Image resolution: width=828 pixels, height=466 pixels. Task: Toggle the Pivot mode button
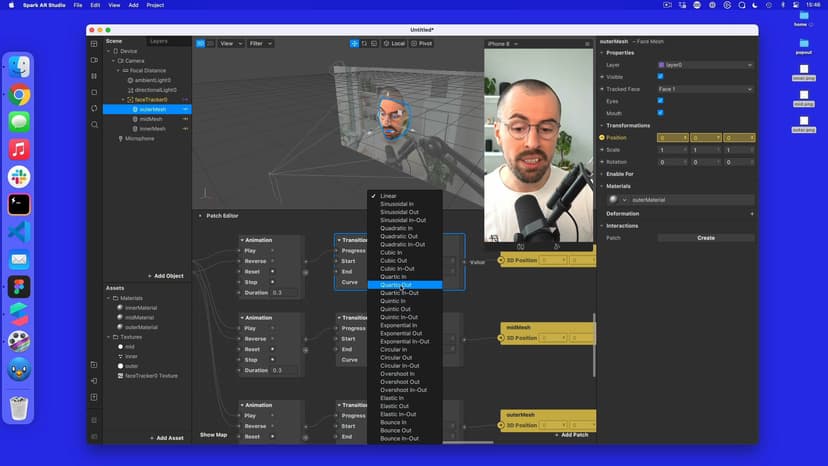click(x=421, y=43)
